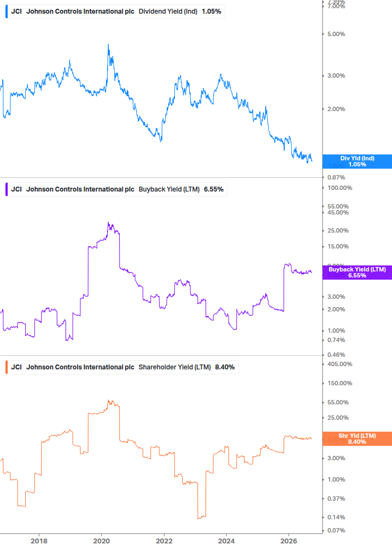The height and width of the screenshot is (550, 392).
Task: Click the 150.00% tick on the shareholder yield axis
Action: (x=340, y=384)
